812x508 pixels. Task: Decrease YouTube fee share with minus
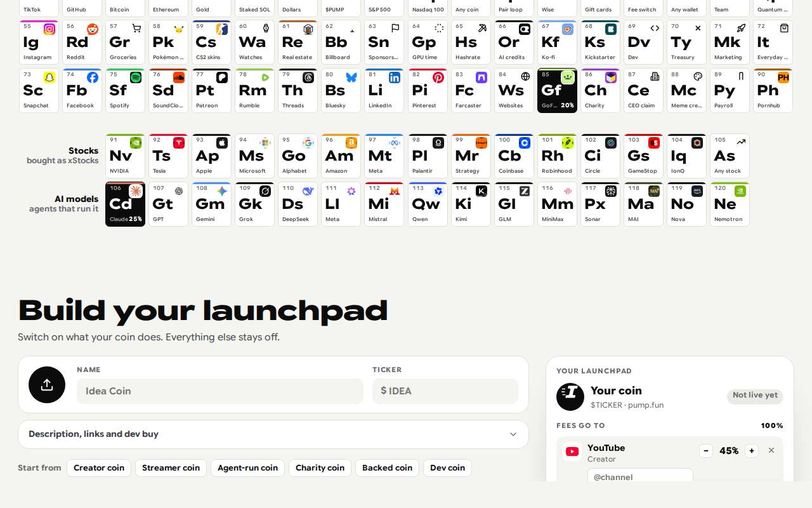pyautogui.click(x=706, y=451)
